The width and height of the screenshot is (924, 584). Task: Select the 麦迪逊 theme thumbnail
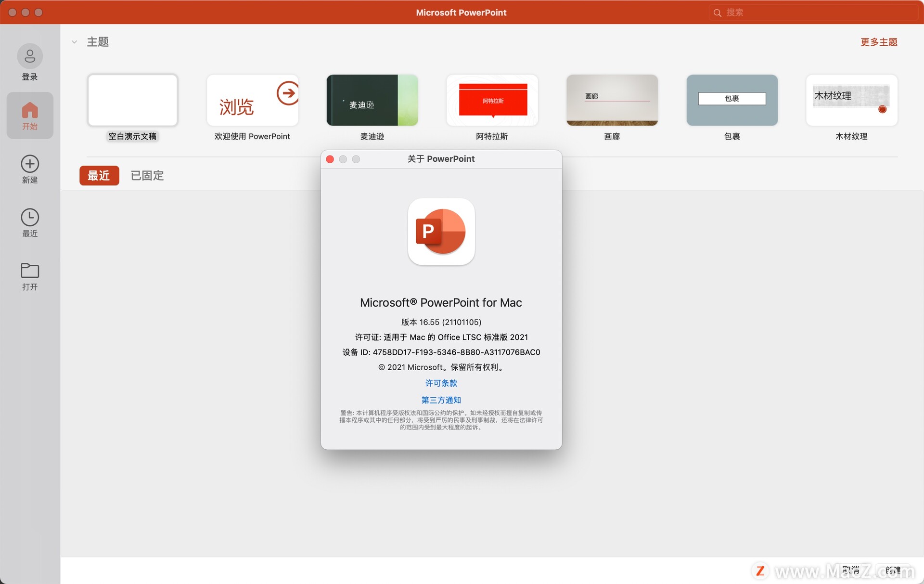click(372, 100)
